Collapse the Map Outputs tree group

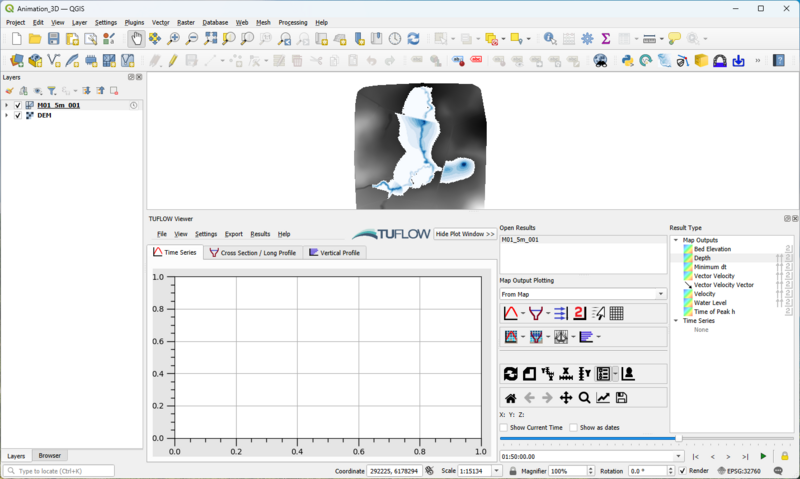click(676, 240)
